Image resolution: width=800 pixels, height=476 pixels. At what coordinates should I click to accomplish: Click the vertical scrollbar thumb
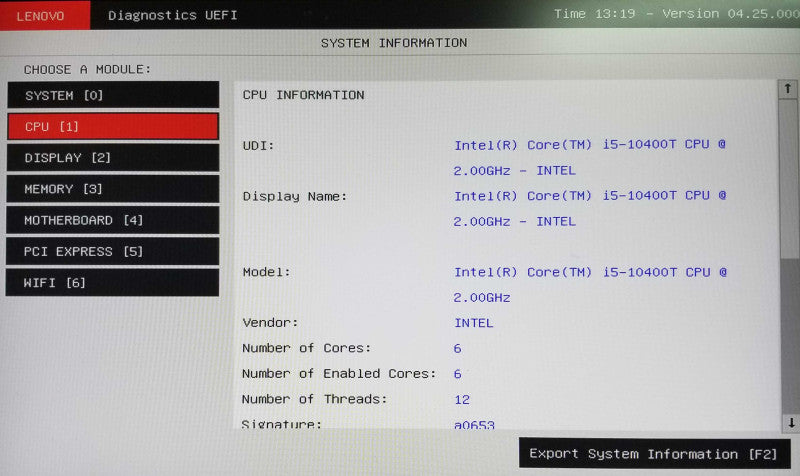pos(789,179)
